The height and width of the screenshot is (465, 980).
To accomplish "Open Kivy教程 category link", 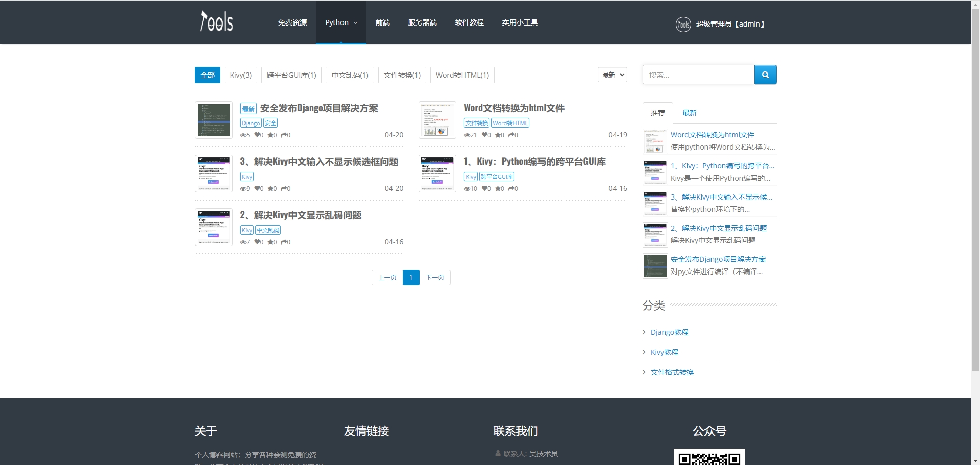I will (665, 352).
